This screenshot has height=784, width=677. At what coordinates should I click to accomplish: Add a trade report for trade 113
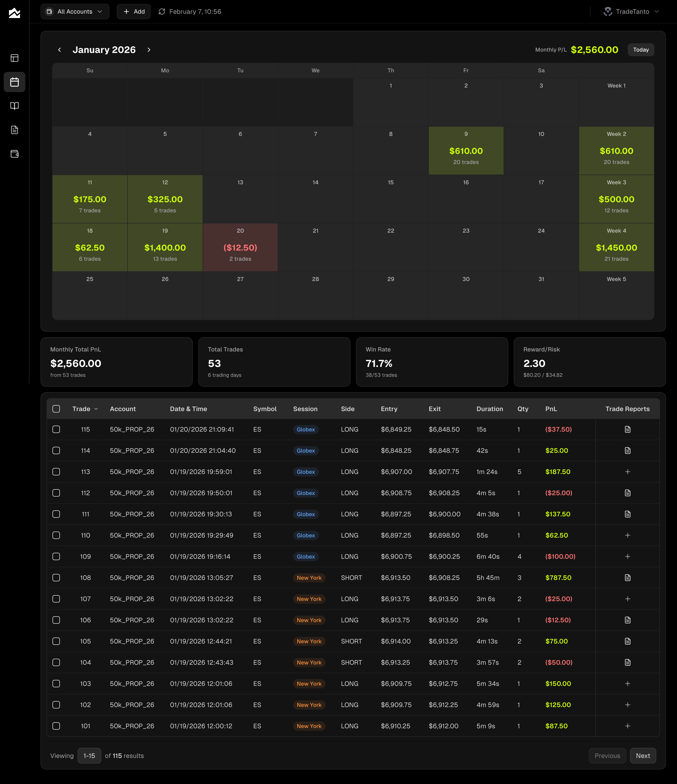click(x=627, y=471)
